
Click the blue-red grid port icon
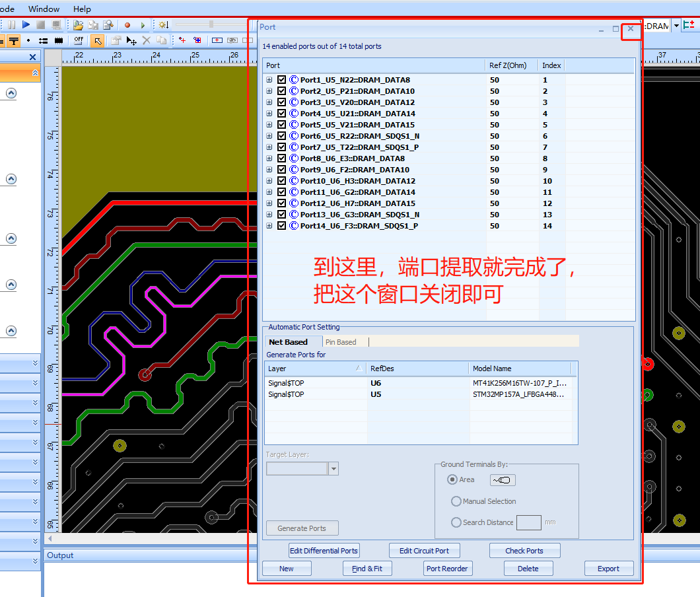click(197, 40)
